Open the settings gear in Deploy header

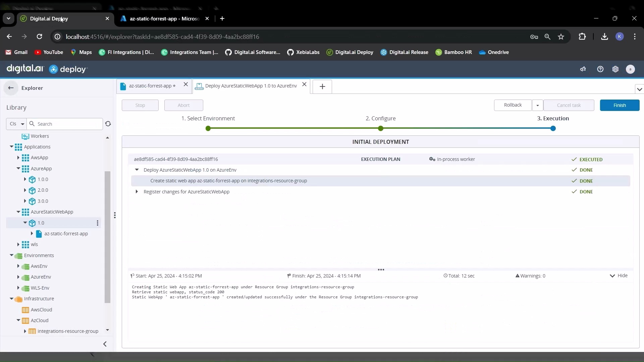615,69
